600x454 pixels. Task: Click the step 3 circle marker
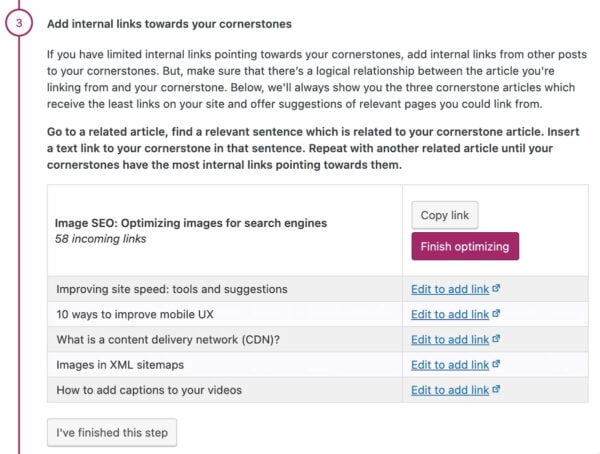[19, 22]
